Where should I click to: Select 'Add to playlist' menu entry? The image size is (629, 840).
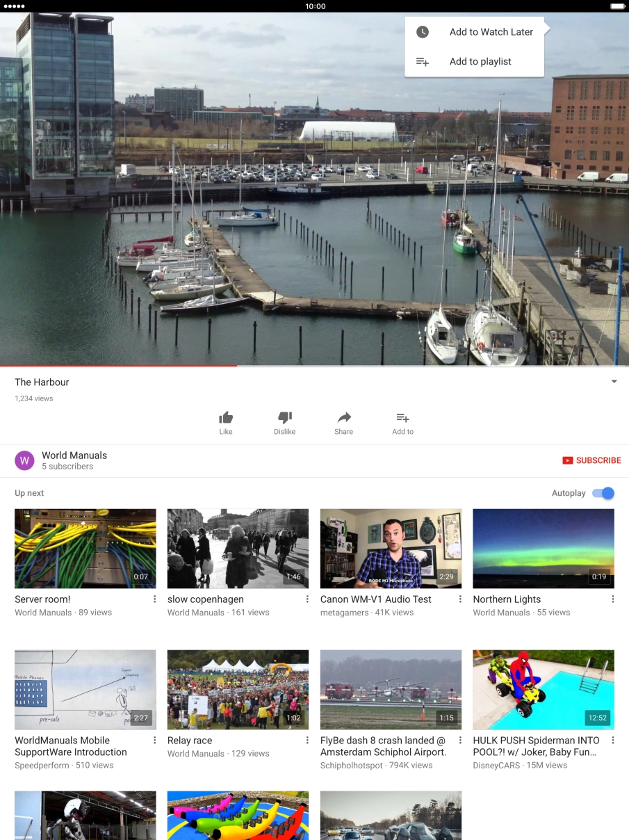click(480, 62)
